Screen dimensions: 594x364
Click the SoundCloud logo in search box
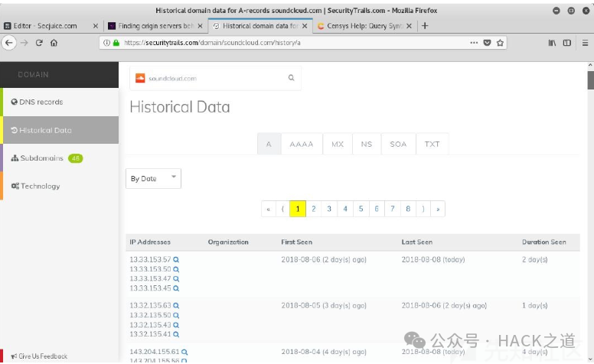140,78
